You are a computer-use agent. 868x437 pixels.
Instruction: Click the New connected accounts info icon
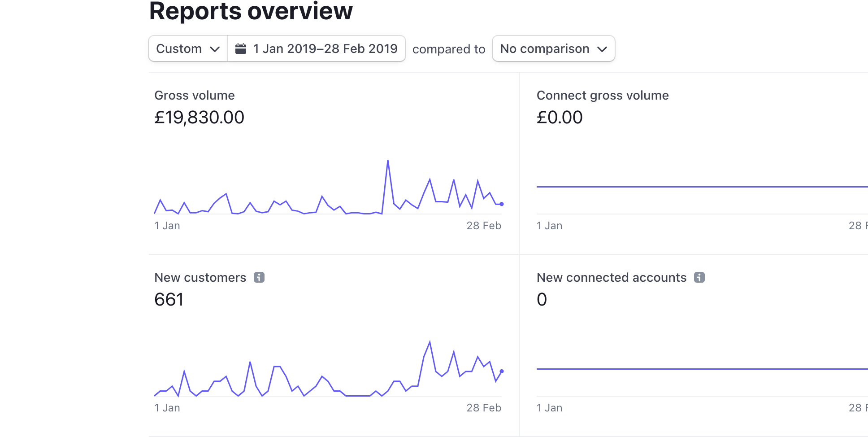coord(699,277)
